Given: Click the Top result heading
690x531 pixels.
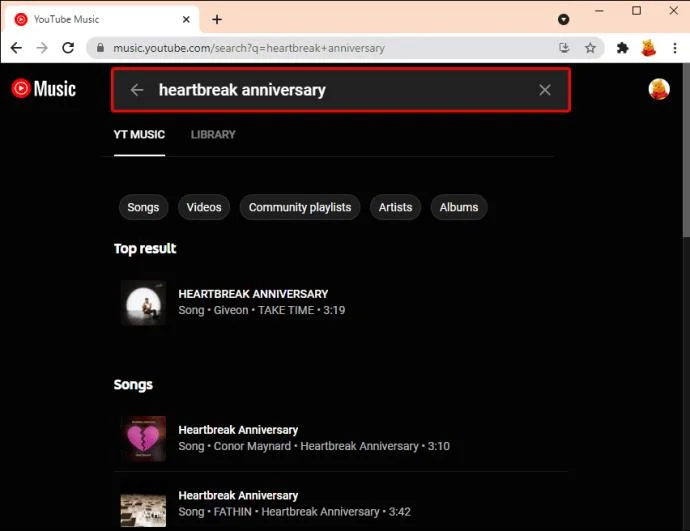Looking at the screenshot, I should tap(145, 249).
